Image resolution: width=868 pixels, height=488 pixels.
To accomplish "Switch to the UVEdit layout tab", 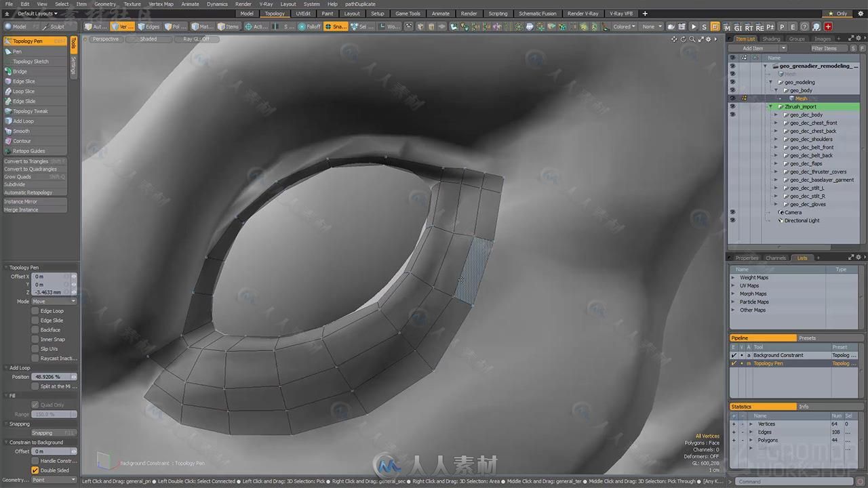I will point(303,14).
